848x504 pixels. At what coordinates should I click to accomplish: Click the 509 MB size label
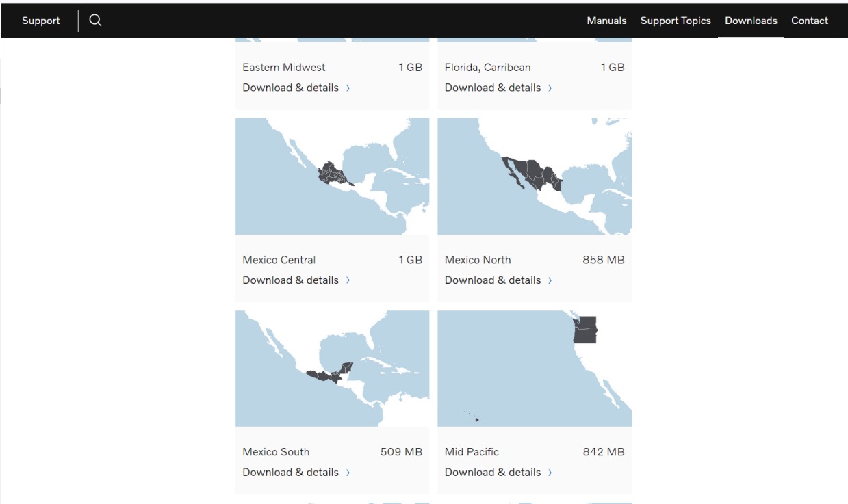(x=402, y=452)
